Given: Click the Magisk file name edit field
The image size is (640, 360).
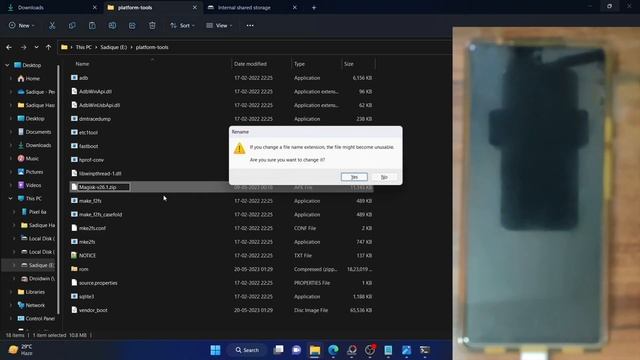Looking at the screenshot, I should (104, 187).
